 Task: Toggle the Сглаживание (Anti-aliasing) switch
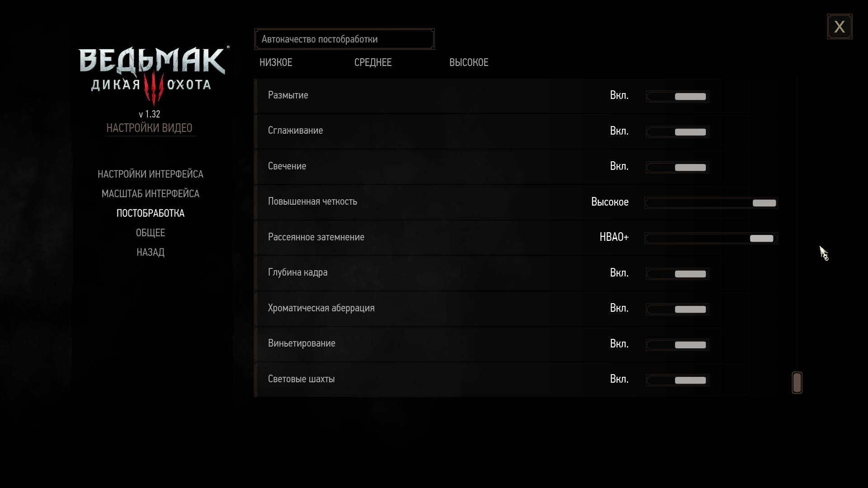click(677, 132)
